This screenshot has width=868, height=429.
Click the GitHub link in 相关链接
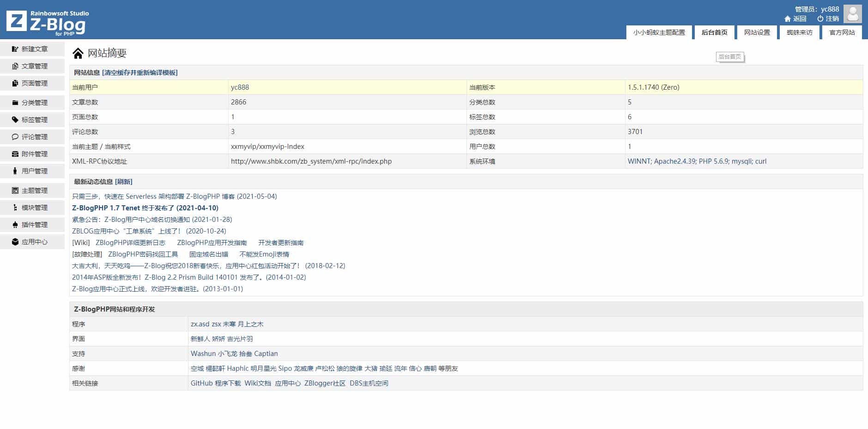click(202, 383)
